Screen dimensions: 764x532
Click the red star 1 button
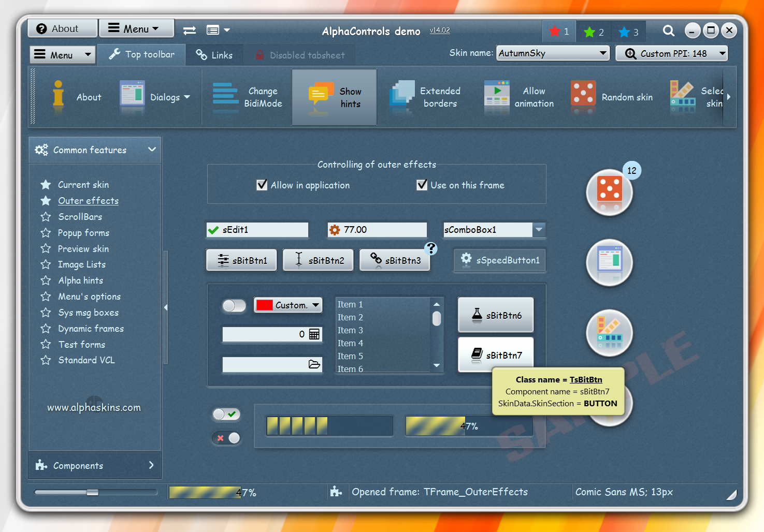559,32
